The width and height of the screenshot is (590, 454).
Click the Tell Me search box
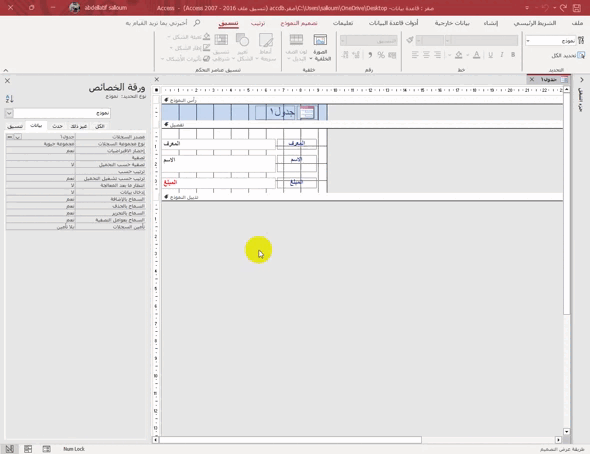[x=162, y=23]
